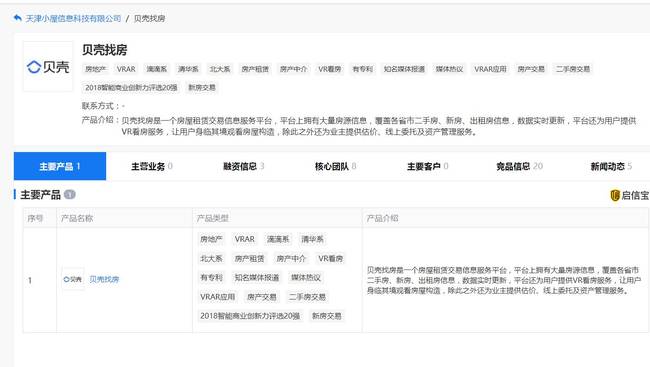Open the 融资信息 tab
Screen dimensions: 650x367
[x=243, y=166]
